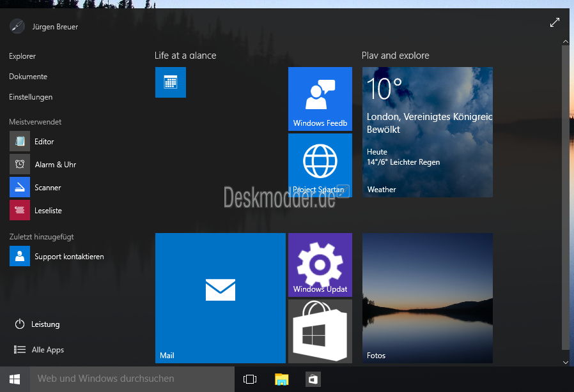Image resolution: width=574 pixels, height=392 pixels.
Task: Click the Web und Windows durchsuchen search box
Action: (x=132, y=379)
